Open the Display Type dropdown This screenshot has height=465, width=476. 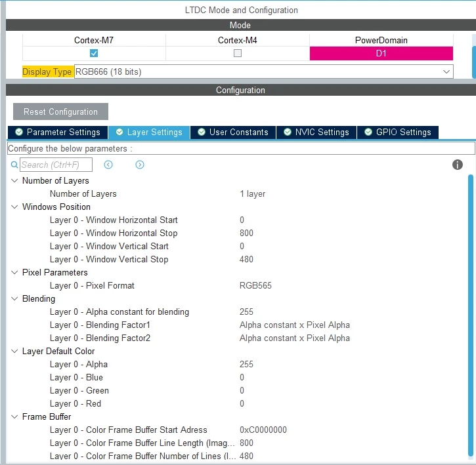pyautogui.click(x=263, y=72)
